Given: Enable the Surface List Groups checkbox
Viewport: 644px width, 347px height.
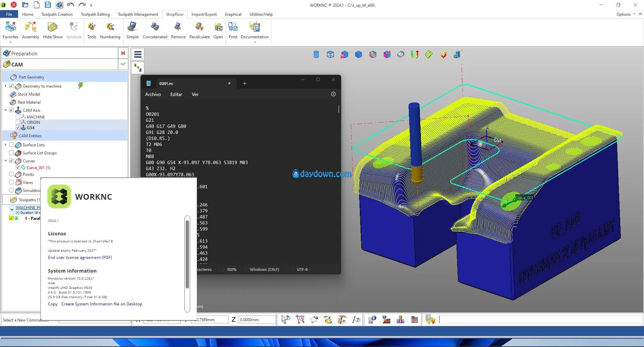Looking at the screenshot, I should point(11,153).
